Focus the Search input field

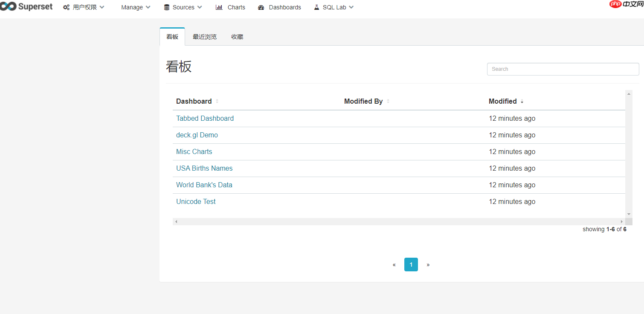pyautogui.click(x=563, y=69)
